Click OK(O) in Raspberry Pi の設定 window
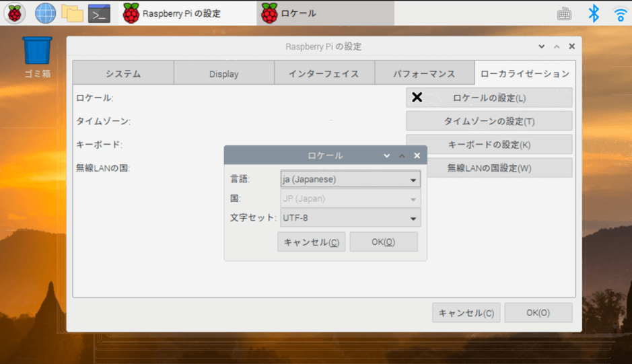Image resolution: width=632 pixels, height=364 pixels. click(x=538, y=313)
